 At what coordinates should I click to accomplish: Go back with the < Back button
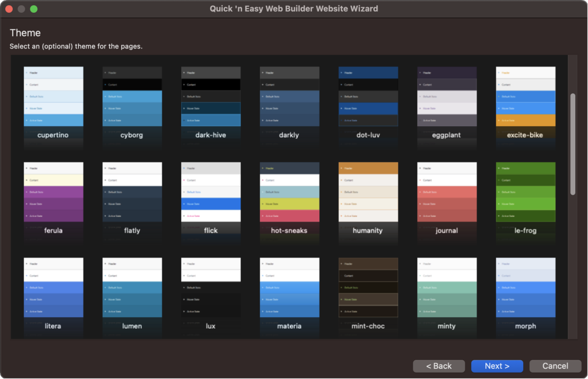coord(439,366)
